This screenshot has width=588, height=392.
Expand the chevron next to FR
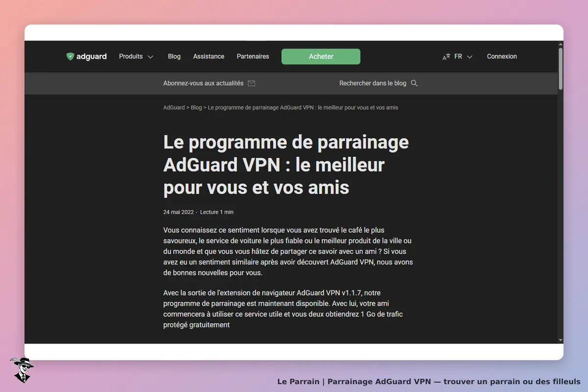click(469, 57)
